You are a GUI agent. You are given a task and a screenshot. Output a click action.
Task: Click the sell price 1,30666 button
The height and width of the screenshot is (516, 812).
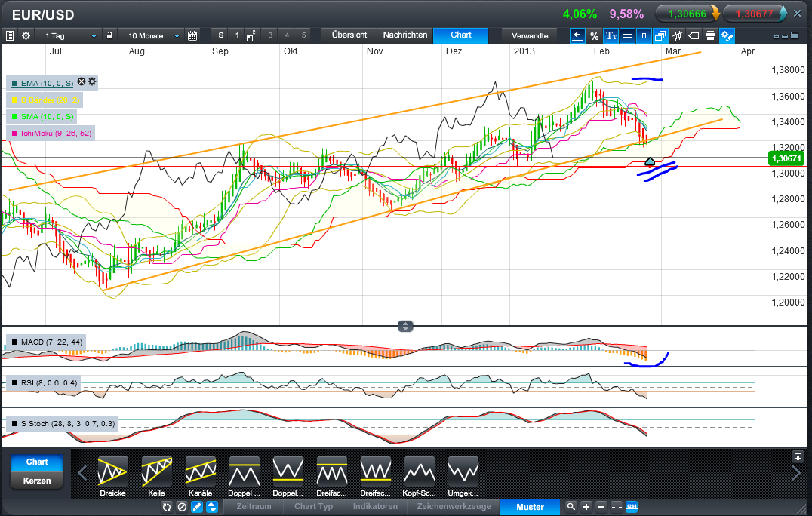click(x=687, y=14)
